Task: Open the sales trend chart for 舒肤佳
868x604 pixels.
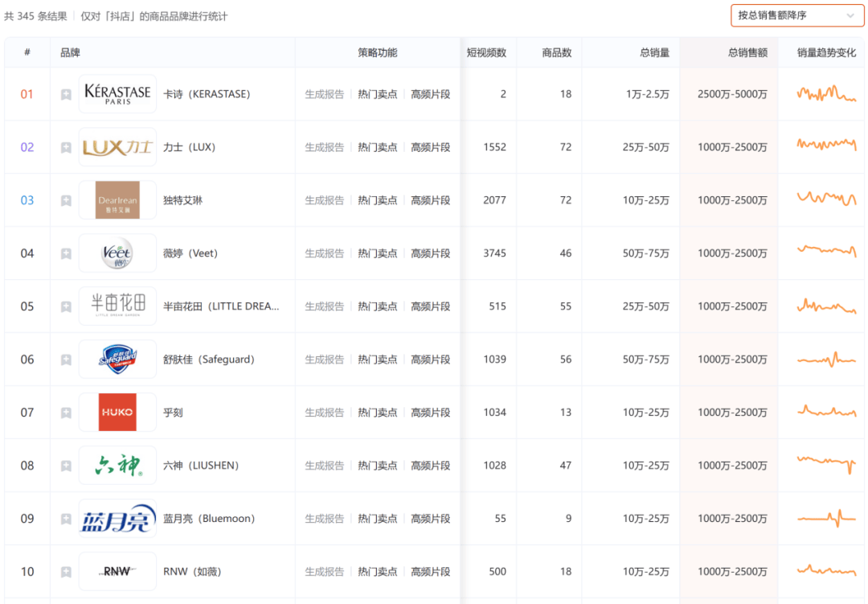Action: 826,360
